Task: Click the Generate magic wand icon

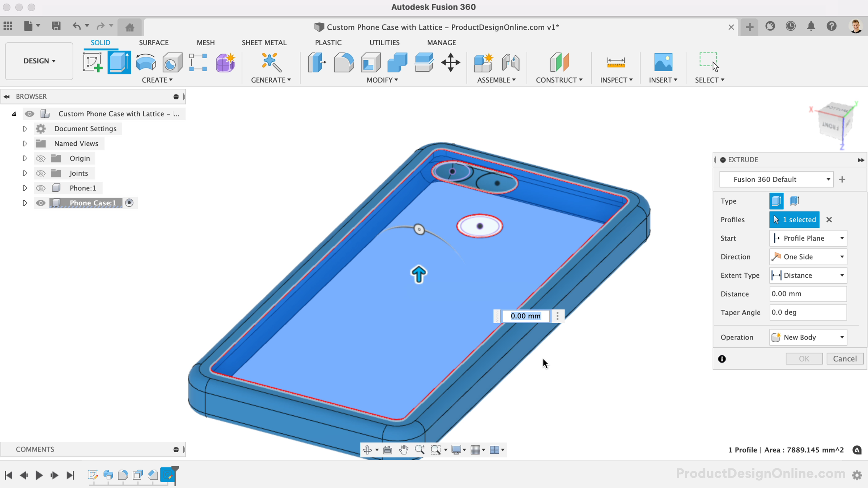Action: pos(270,62)
